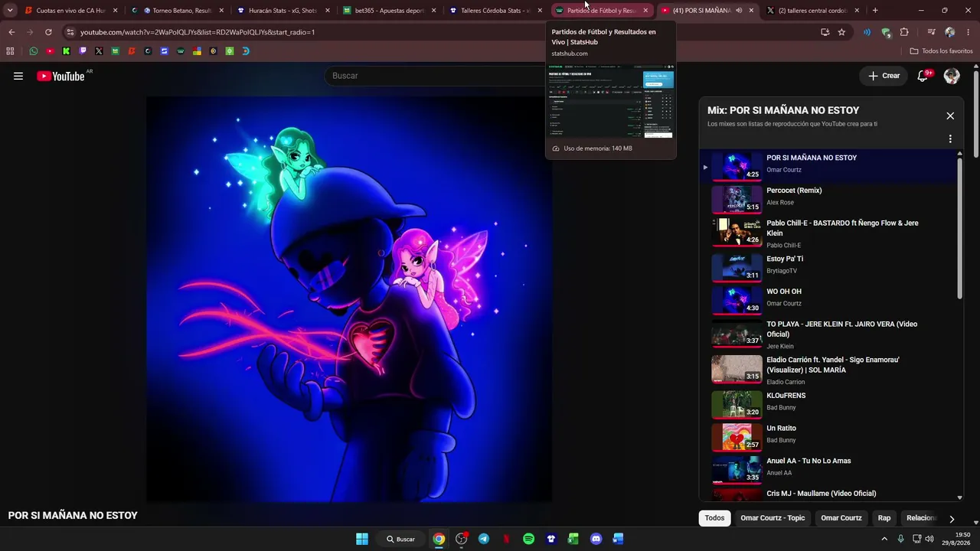
Task: Click the KLOuFRENS video thumbnail
Action: (x=737, y=405)
